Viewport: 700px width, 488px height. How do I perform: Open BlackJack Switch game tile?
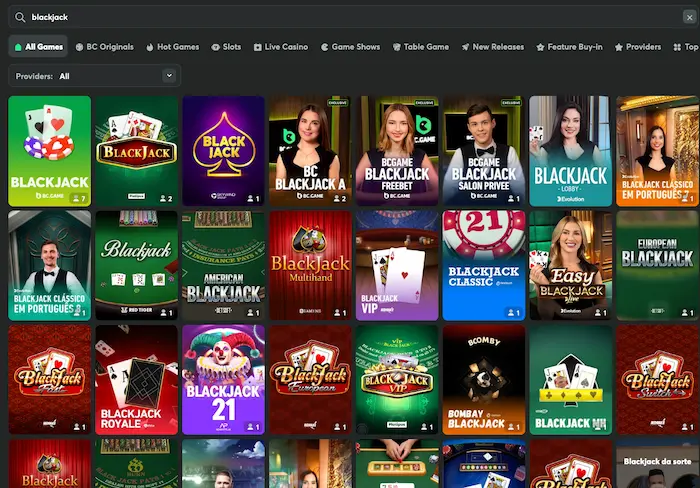(658, 380)
